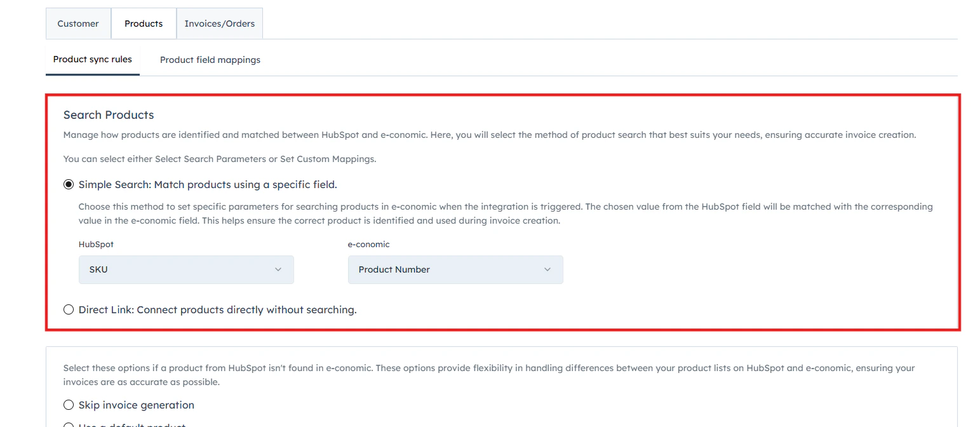Click 'Direct Link: Connect products directly' label
The width and height of the screenshot is (980, 427).
pos(217,309)
